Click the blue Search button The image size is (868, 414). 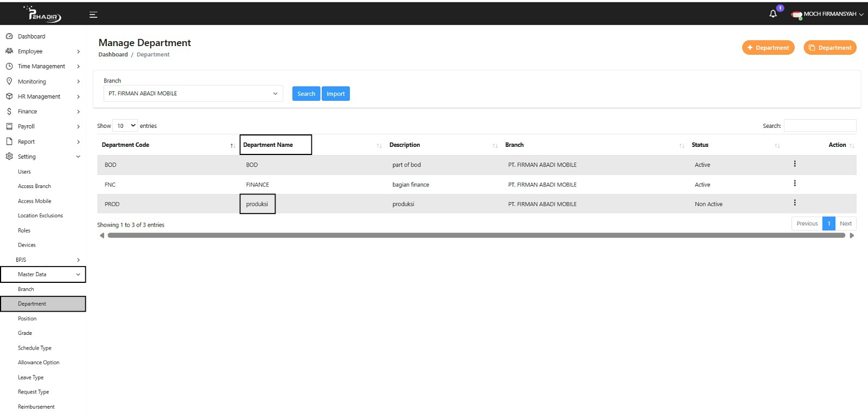[306, 94]
